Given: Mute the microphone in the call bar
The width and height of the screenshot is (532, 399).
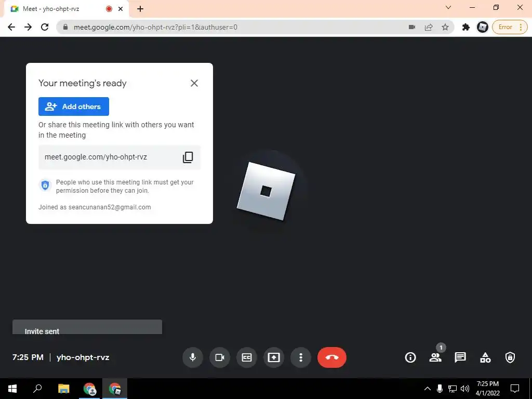Looking at the screenshot, I should pos(193,357).
